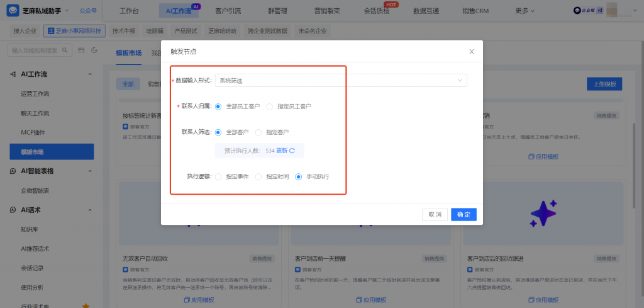The width and height of the screenshot is (644, 308).
Task: Open the AI工作流 top nav item
Action: click(179, 11)
